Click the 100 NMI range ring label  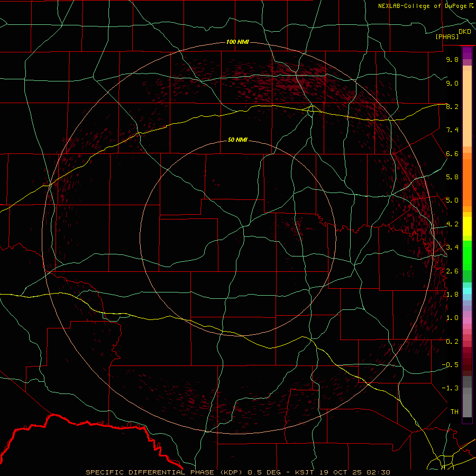tap(237, 42)
